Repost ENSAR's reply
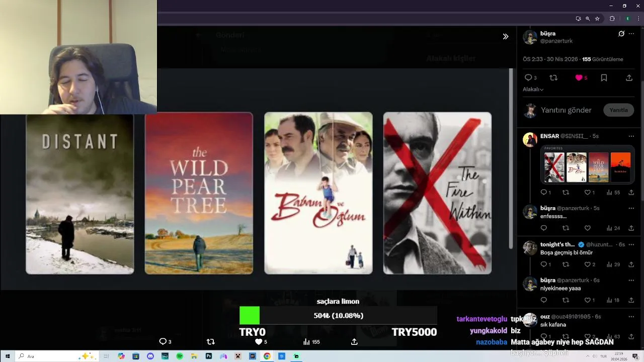Screen dimensions: 644x362 click(566, 193)
